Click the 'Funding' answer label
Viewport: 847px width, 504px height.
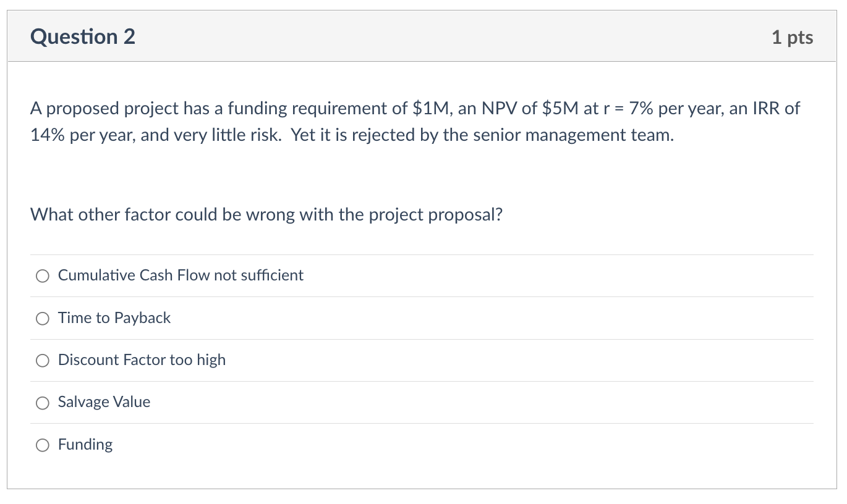(x=85, y=444)
